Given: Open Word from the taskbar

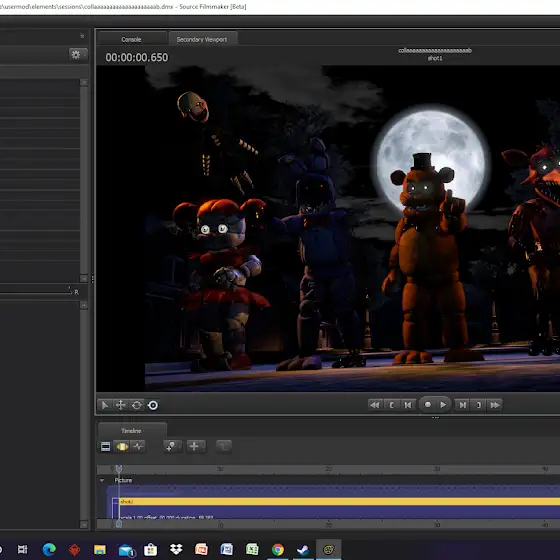Looking at the screenshot, I should pos(227,549).
